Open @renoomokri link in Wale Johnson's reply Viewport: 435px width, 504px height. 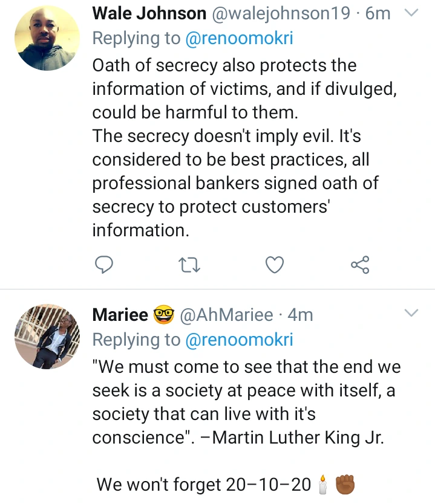tap(238, 39)
